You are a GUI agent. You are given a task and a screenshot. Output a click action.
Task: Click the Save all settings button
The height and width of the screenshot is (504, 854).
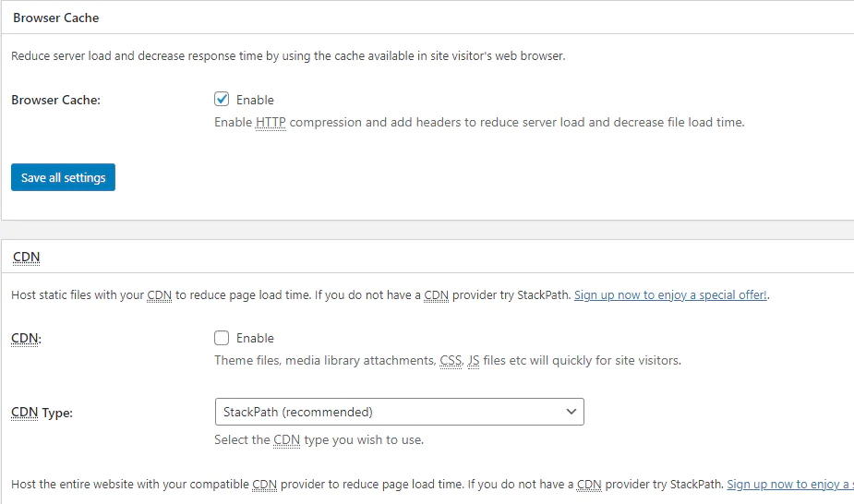coord(63,177)
